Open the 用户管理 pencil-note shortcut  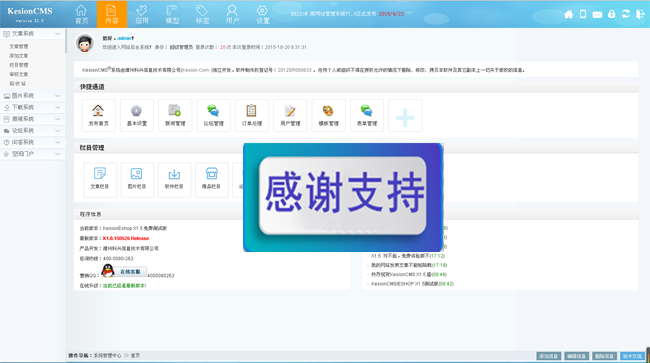[290, 116]
